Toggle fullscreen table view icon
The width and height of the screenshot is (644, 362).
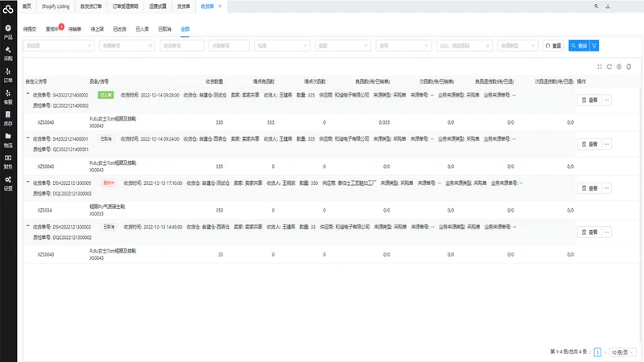[x=600, y=67]
